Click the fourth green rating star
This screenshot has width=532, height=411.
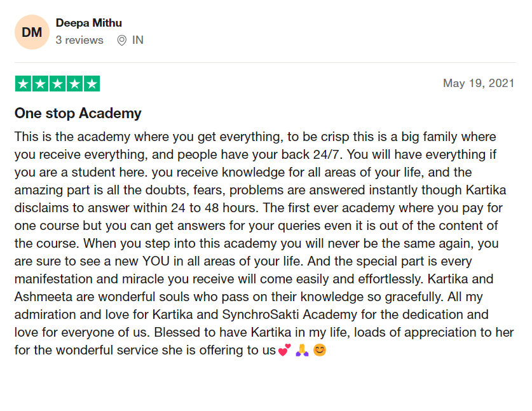(74, 84)
